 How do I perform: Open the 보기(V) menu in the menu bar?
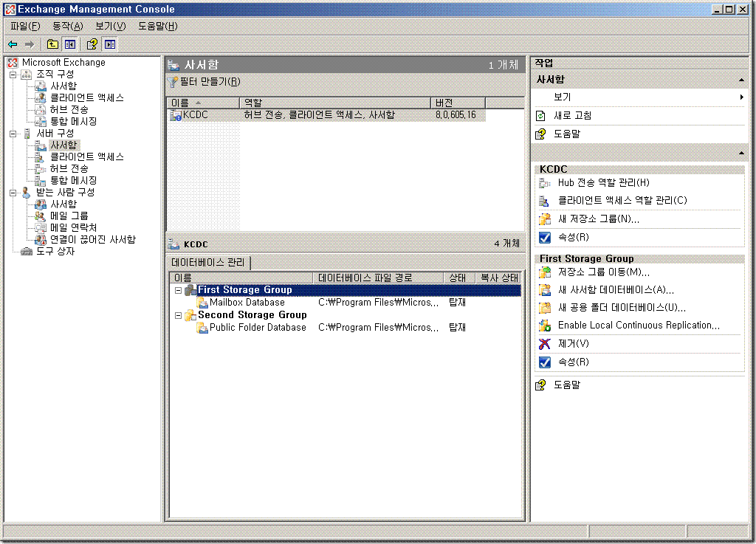tap(111, 26)
